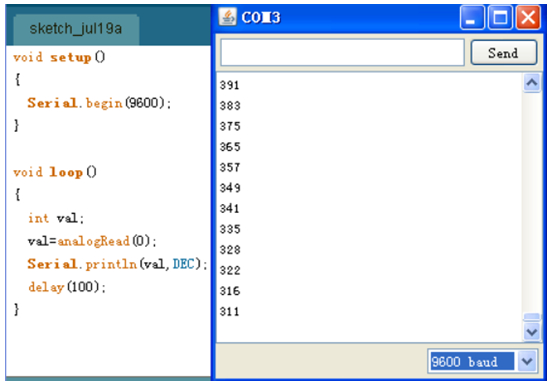
Task: Click the 'void loop()' line in the sketch
Action: tap(55, 172)
